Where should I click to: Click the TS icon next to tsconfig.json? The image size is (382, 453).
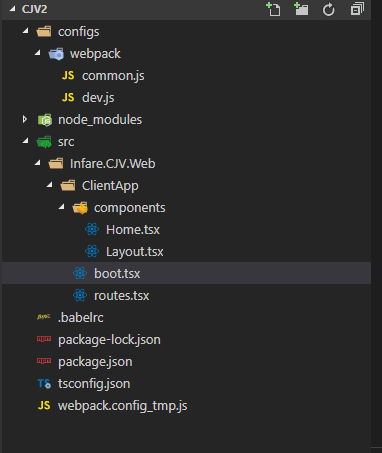pos(44,383)
